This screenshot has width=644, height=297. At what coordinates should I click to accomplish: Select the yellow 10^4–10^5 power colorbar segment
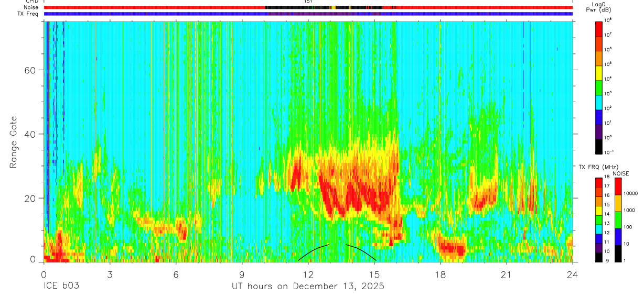(599, 72)
